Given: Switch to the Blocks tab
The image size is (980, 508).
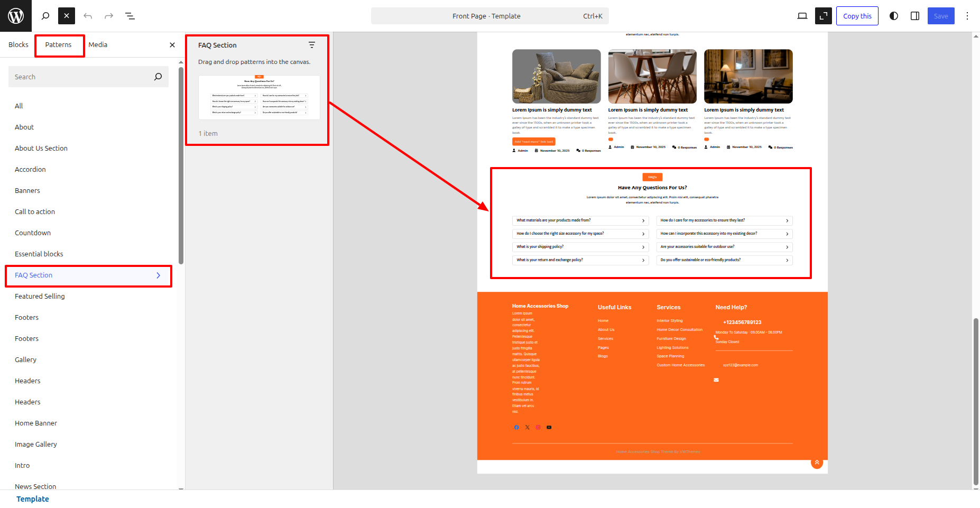Looking at the screenshot, I should tap(19, 45).
